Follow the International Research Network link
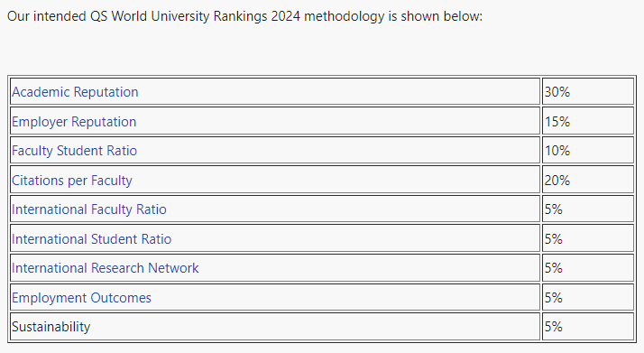Viewport: 644px width, 353px height. coord(106,268)
